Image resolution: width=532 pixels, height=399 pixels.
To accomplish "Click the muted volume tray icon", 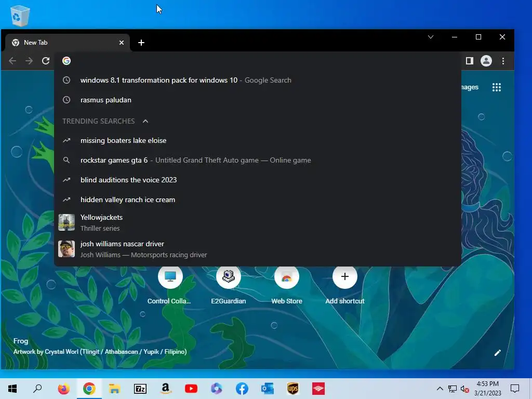I will coord(465,389).
